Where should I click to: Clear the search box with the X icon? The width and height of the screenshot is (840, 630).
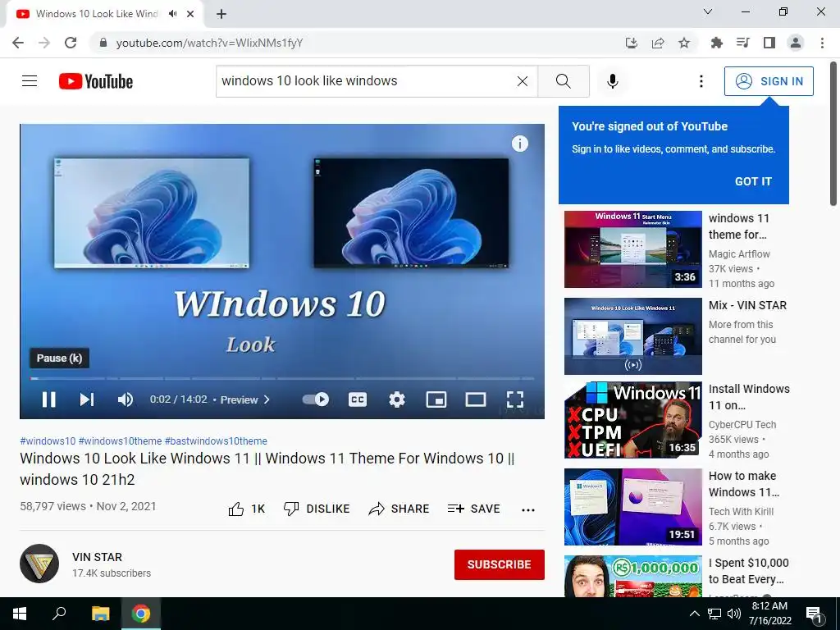pyautogui.click(x=523, y=81)
